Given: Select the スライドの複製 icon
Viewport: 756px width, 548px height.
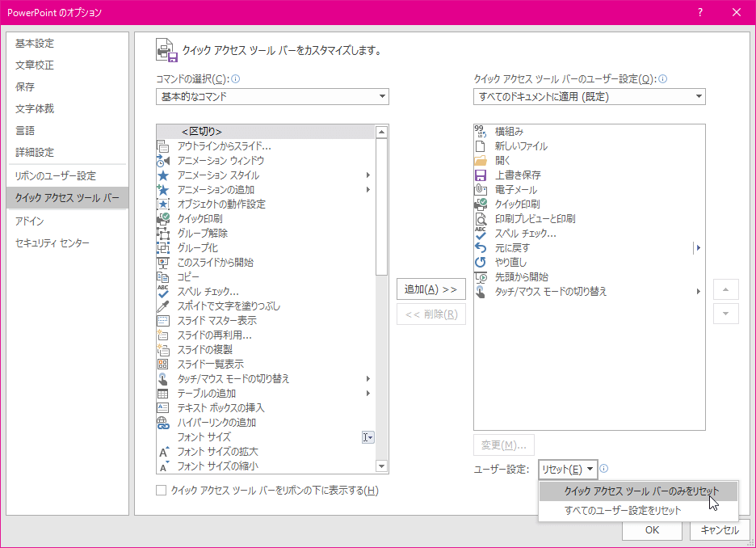Looking at the screenshot, I should tap(163, 350).
